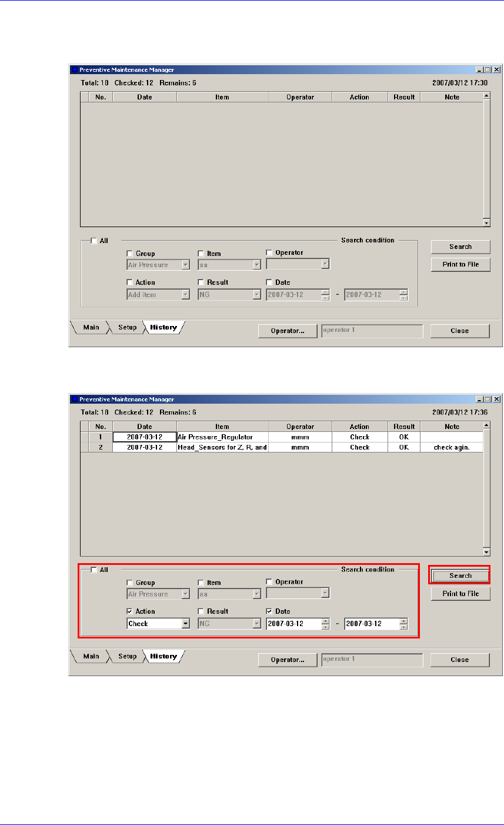The width and height of the screenshot is (504, 825).
Task: Check Result filter in the 17:30 window
Action: (201, 282)
